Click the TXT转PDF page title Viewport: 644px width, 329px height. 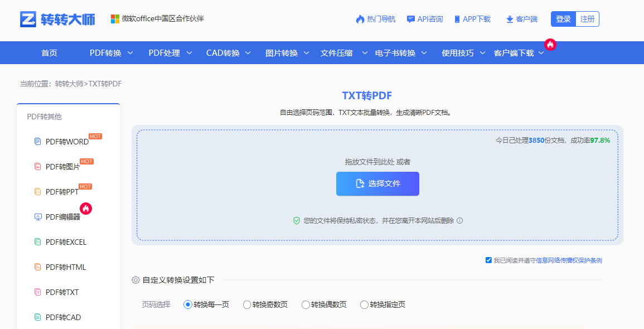[x=367, y=96]
